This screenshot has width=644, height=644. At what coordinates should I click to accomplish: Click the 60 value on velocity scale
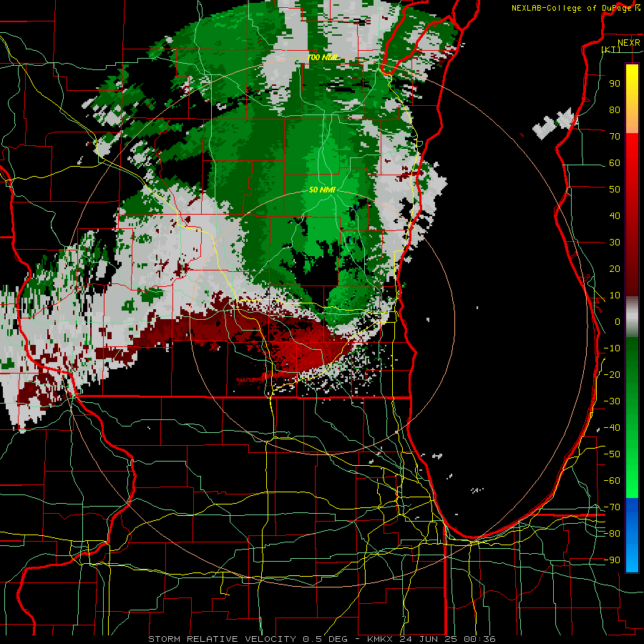tap(615, 162)
